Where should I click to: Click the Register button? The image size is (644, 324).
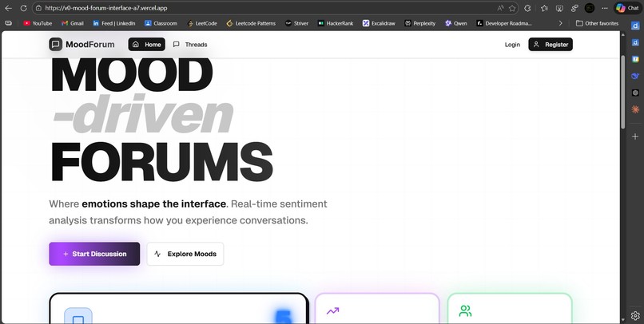(551, 45)
